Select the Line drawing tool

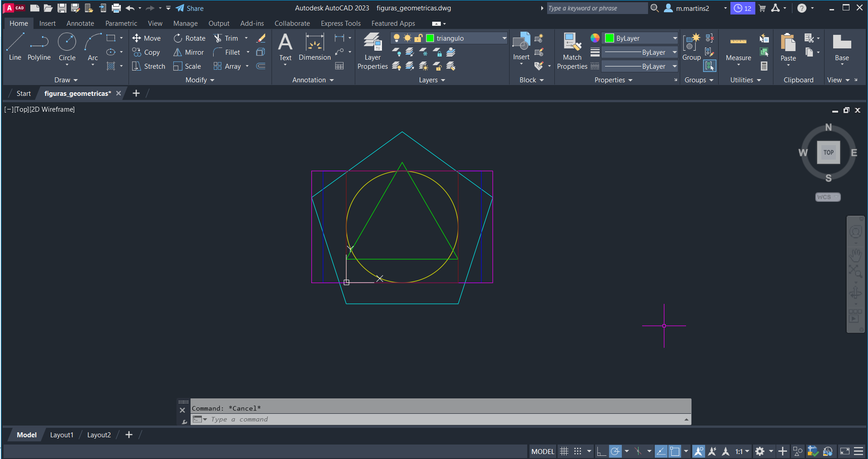click(15, 47)
